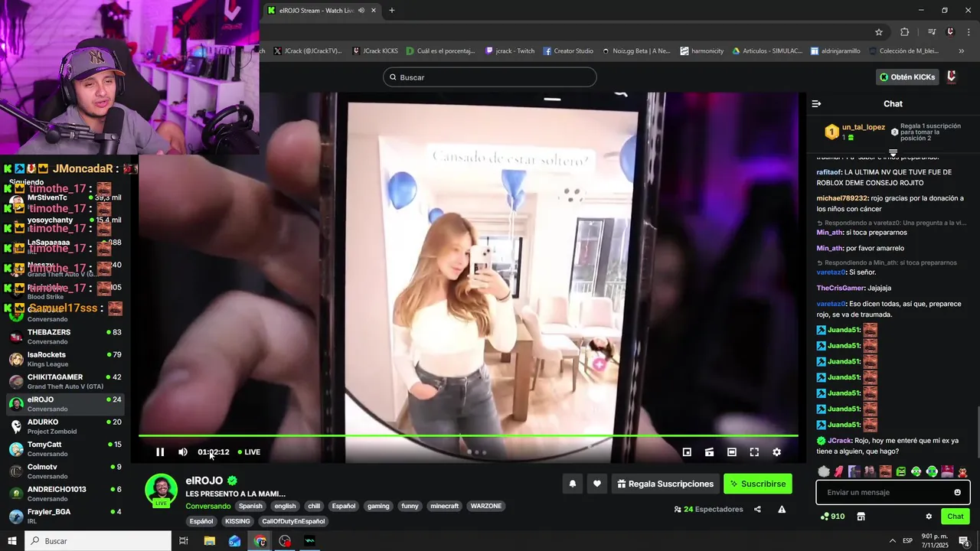Click the KISSING tag
This screenshot has width=980, height=551.
237,521
